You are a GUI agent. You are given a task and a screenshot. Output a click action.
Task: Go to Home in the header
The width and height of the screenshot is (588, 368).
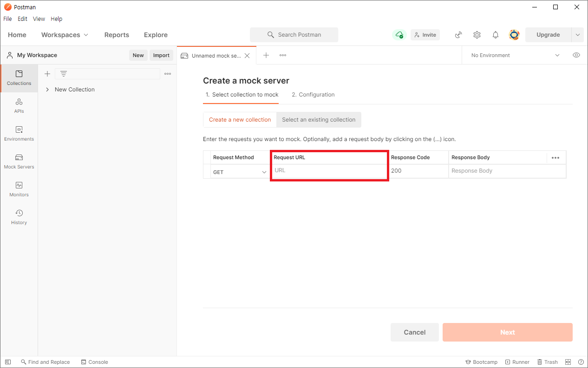click(17, 35)
